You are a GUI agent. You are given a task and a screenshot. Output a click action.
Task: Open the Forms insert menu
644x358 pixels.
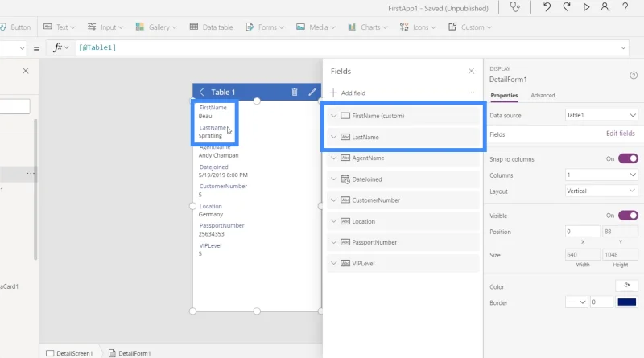pos(265,27)
